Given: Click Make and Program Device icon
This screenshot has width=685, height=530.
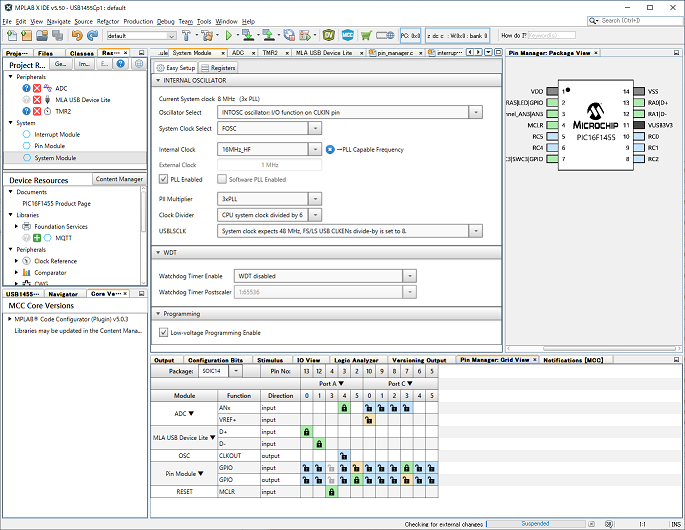Looking at the screenshot, I should 248,35.
